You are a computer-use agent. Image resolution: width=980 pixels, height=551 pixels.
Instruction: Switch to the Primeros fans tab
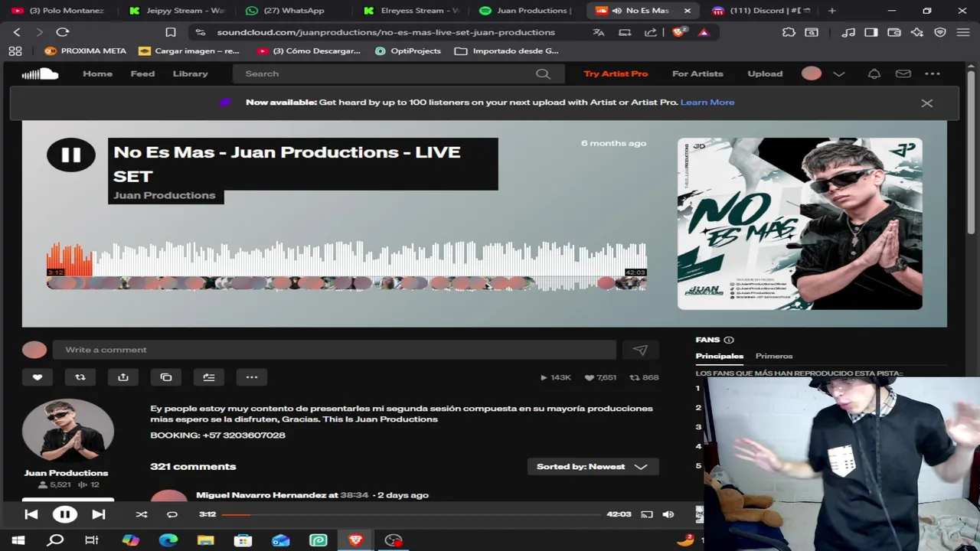click(x=774, y=356)
